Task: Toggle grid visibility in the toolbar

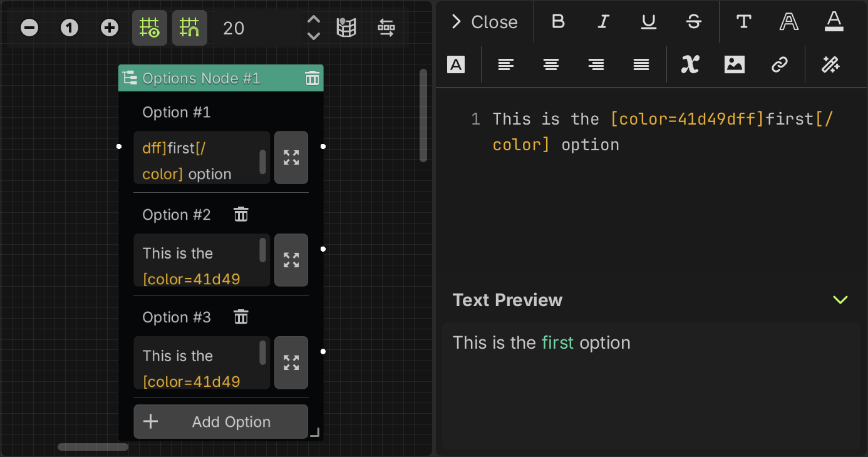Action: (150, 28)
